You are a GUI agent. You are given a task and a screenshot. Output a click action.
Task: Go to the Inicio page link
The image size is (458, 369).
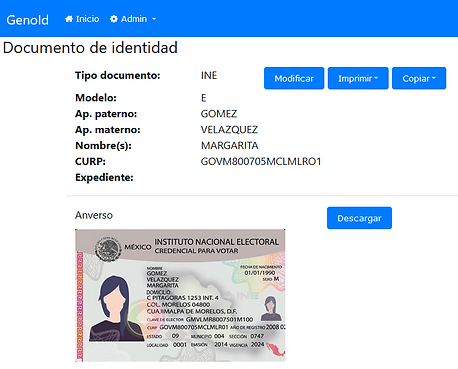tap(82, 19)
